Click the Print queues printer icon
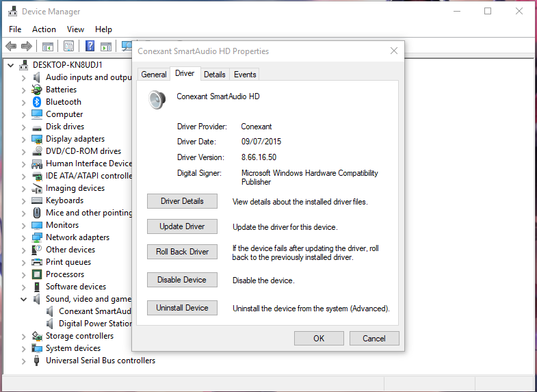 tap(37, 262)
